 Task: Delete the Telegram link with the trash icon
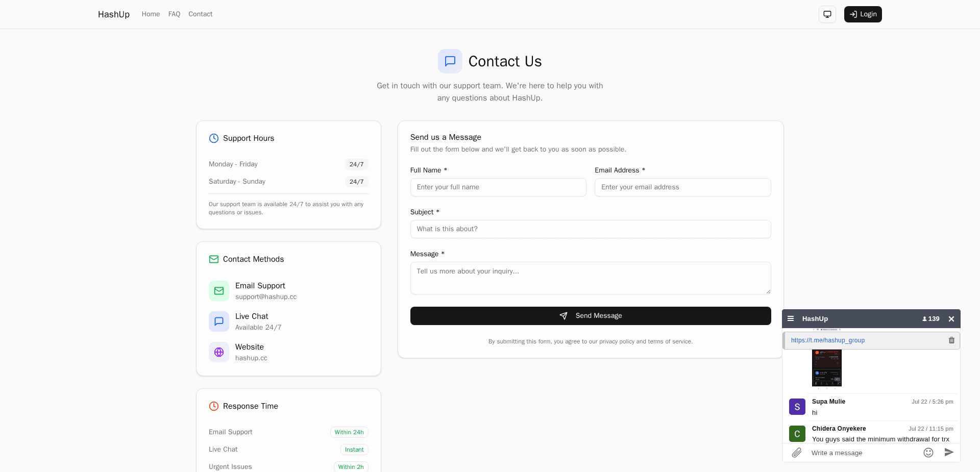click(951, 340)
